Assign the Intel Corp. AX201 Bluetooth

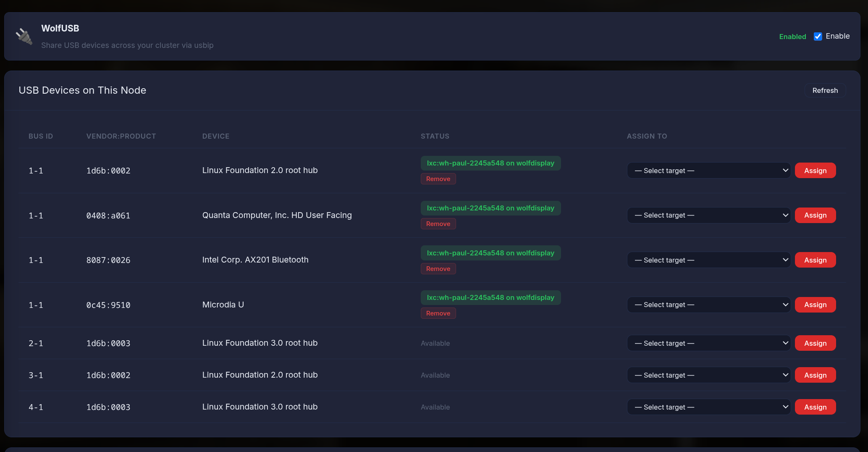coord(815,260)
